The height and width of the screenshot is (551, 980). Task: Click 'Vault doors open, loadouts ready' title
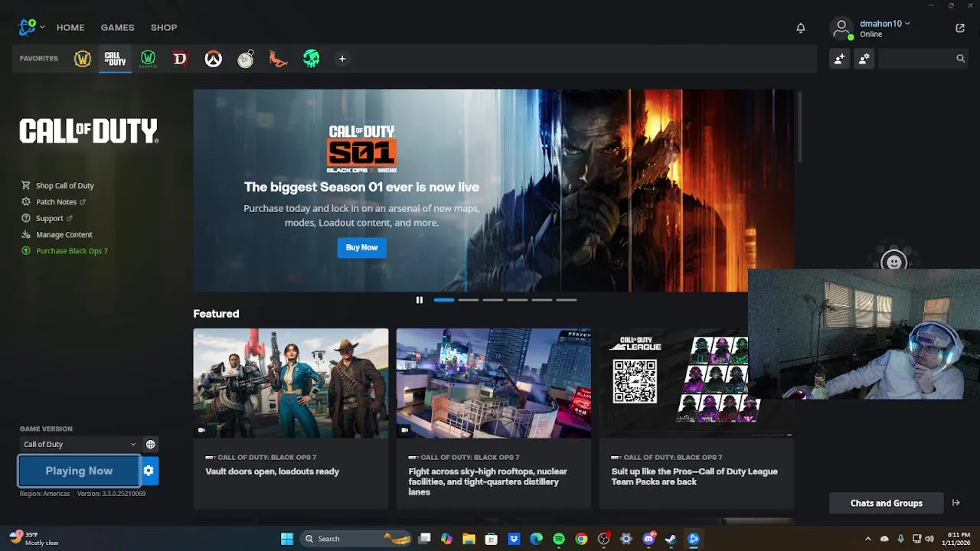pos(272,471)
